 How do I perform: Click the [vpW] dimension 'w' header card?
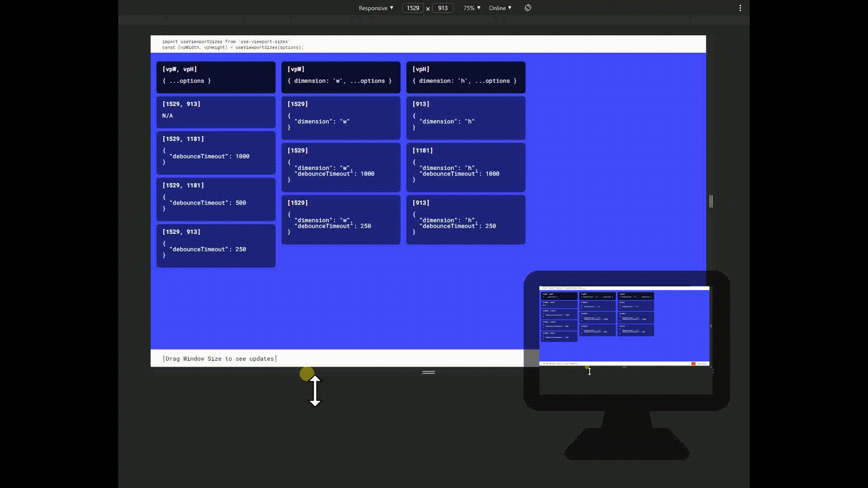[x=340, y=77]
